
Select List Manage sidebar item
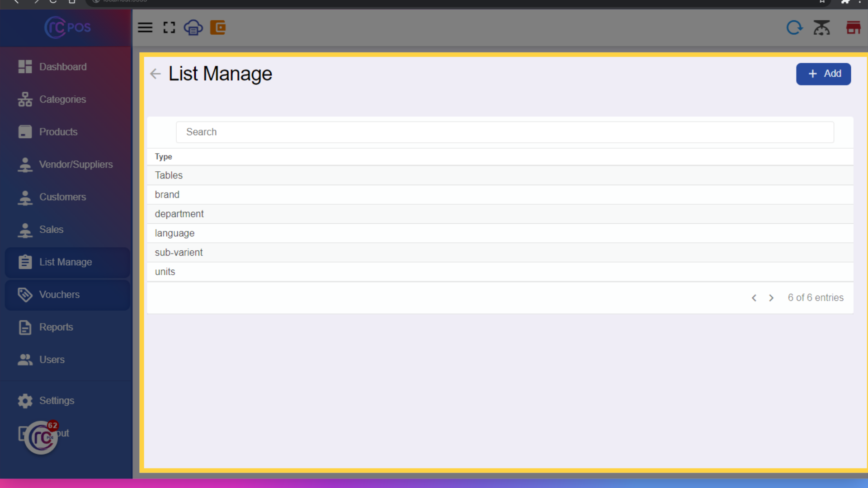coord(67,262)
